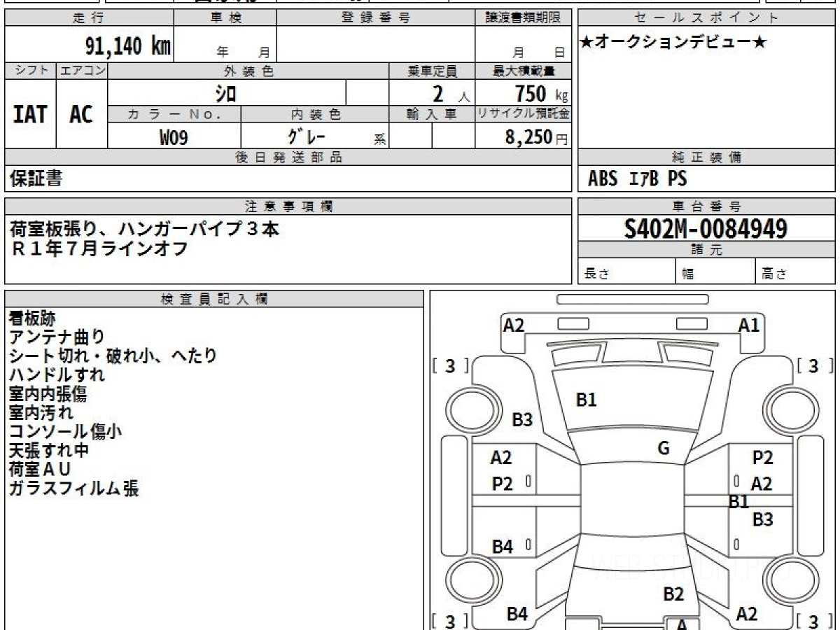Click the 荷室板張り、ハンガーパイプ3本 note
840x630 pixels.
pyautogui.click(x=145, y=229)
